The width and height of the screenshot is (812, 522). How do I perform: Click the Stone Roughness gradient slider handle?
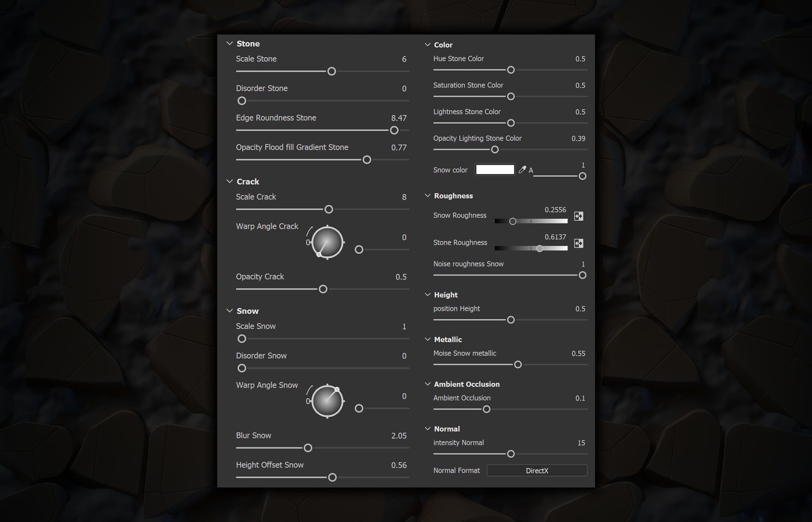[539, 249]
